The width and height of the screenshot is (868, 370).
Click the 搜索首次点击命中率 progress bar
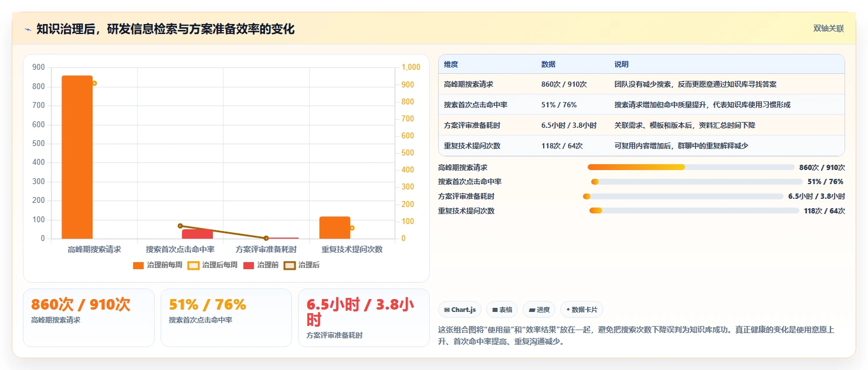(x=697, y=182)
